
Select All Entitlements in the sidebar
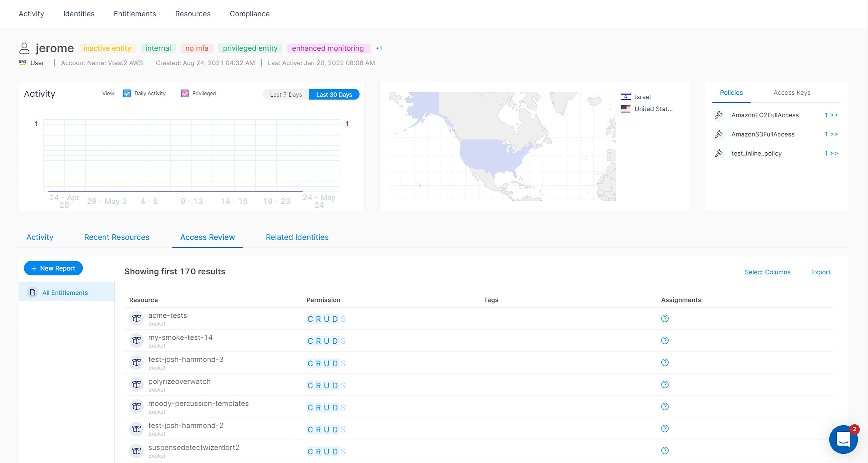65,292
